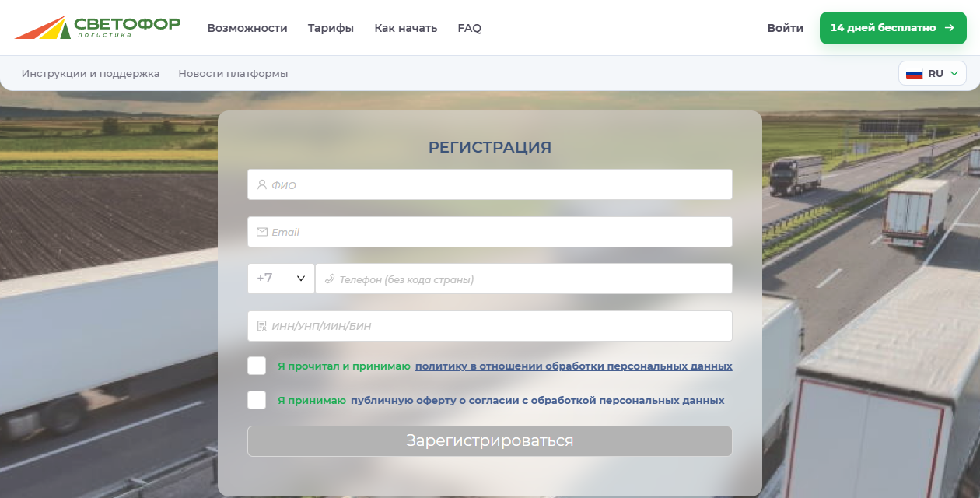Image resolution: width=980 pixels, height=498 pixels.
Task: Click the Светофор Логистика logo
Action: click(97, 27)
